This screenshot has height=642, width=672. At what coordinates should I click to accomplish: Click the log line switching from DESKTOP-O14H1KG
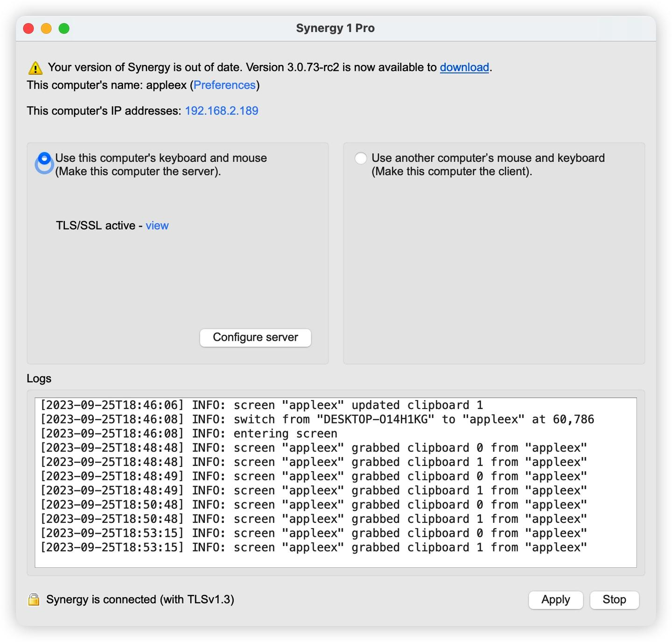pyautogui.click(x=317, y=419)
